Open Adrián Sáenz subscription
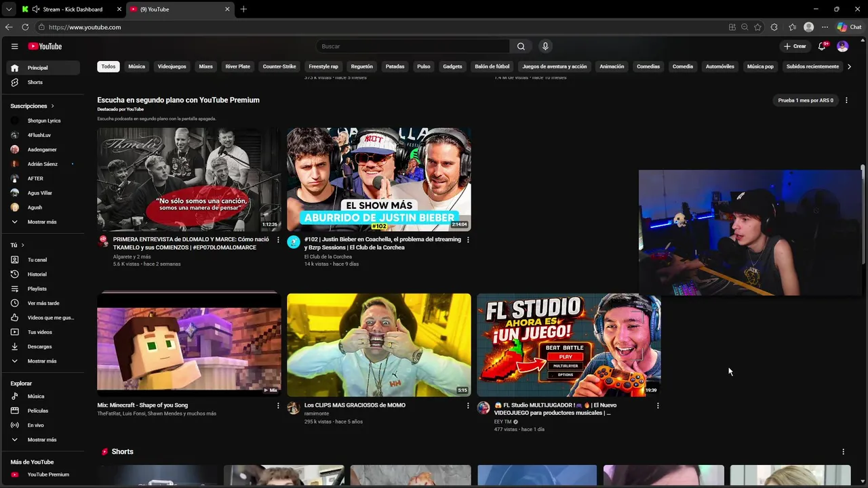 pyautogui.click(x=43, y=164)
